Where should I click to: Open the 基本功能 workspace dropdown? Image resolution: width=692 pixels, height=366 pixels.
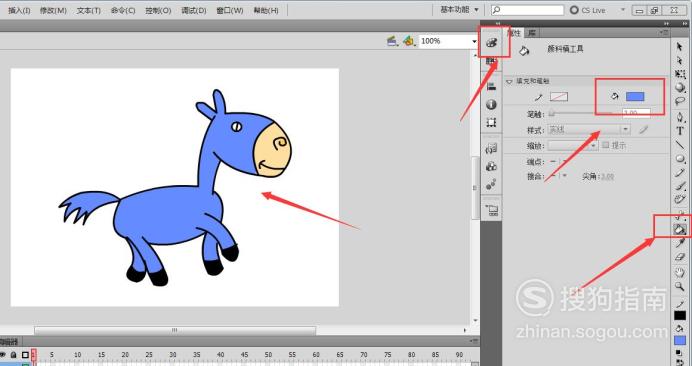(459, 9)
